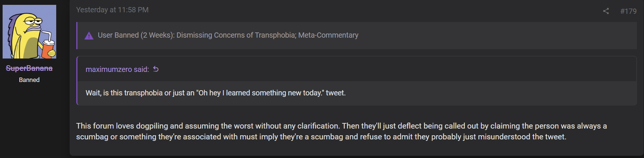Click the maximumzero said quote attribution
The height and width of the screenshot is (158, 644).
pos(117,69)
